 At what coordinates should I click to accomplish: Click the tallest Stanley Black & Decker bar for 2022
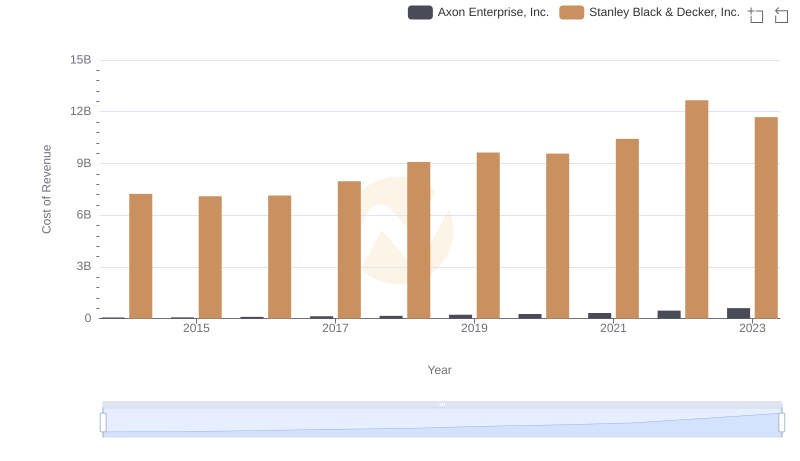tap(697, 209)
